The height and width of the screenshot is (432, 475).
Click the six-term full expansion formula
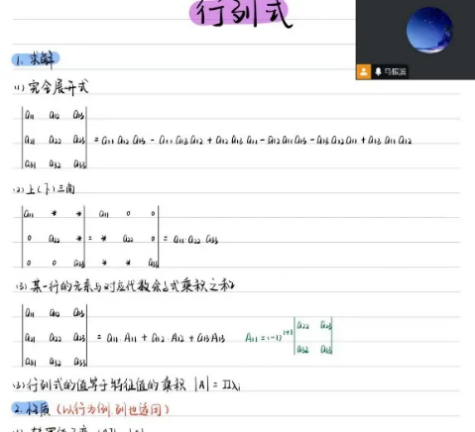coord(253,140)
